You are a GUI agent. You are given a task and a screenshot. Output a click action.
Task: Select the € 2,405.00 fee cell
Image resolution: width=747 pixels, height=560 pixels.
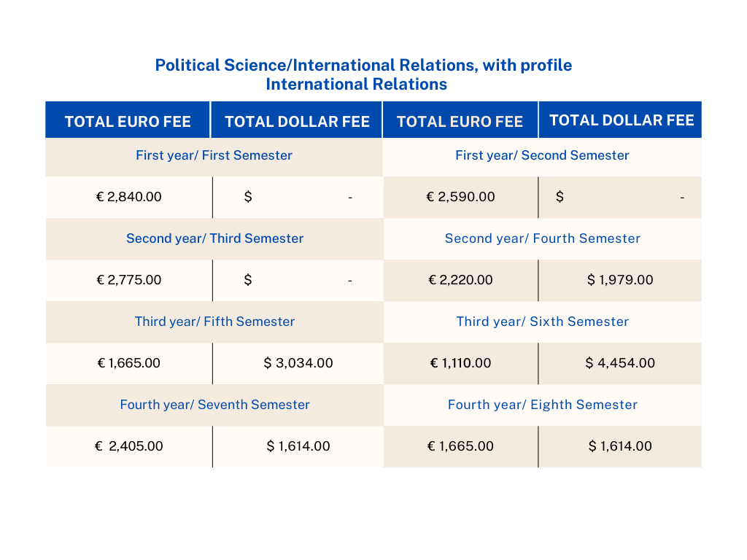(x=129, y=446)
